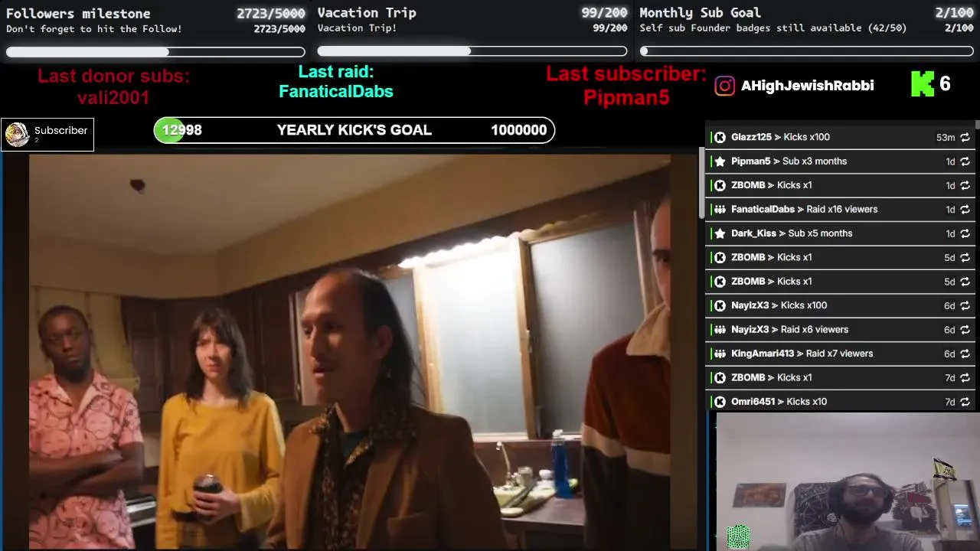Click last donor sub name vali2001
This screenshot has height=551, width=980.
coord(113,98)
